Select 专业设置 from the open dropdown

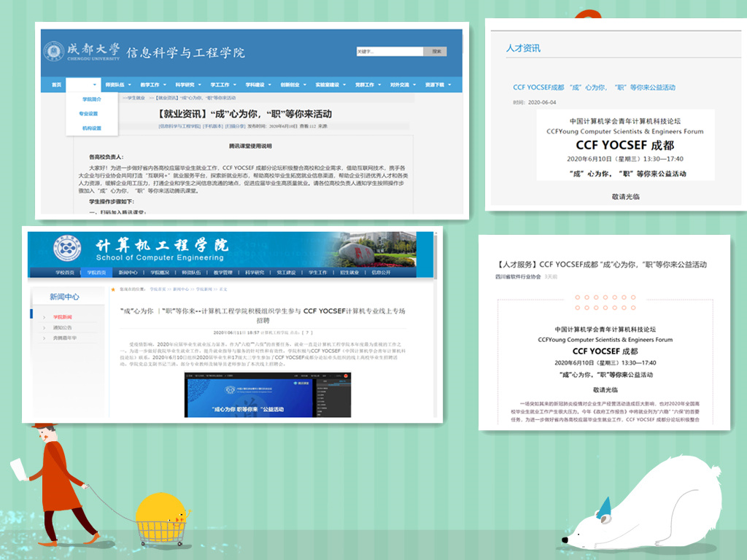pos(88,114)
